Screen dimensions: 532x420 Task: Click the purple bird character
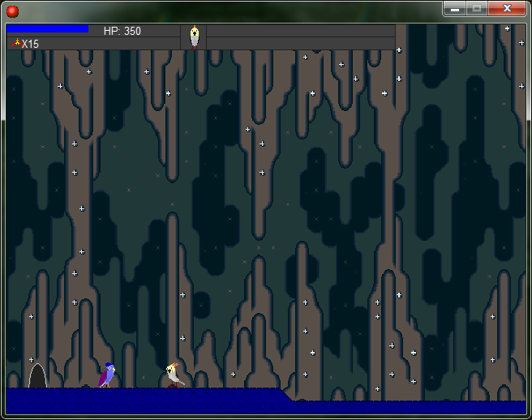pos(106,375)
